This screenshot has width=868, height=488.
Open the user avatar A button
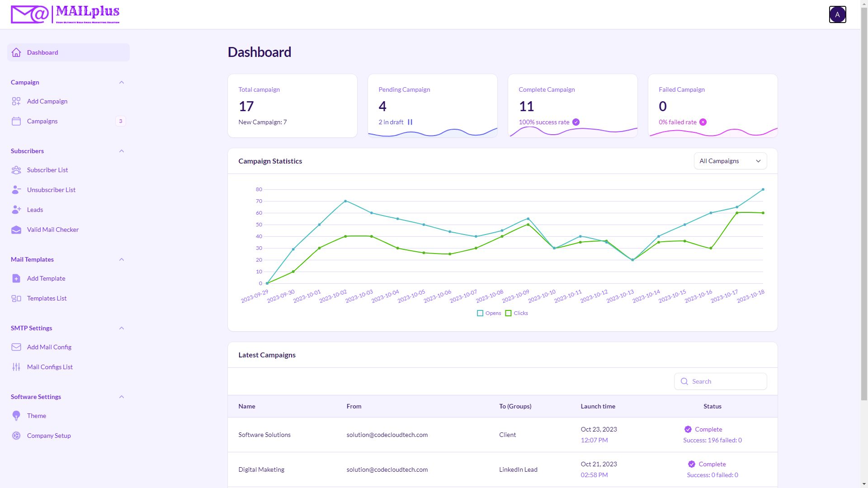837,14
